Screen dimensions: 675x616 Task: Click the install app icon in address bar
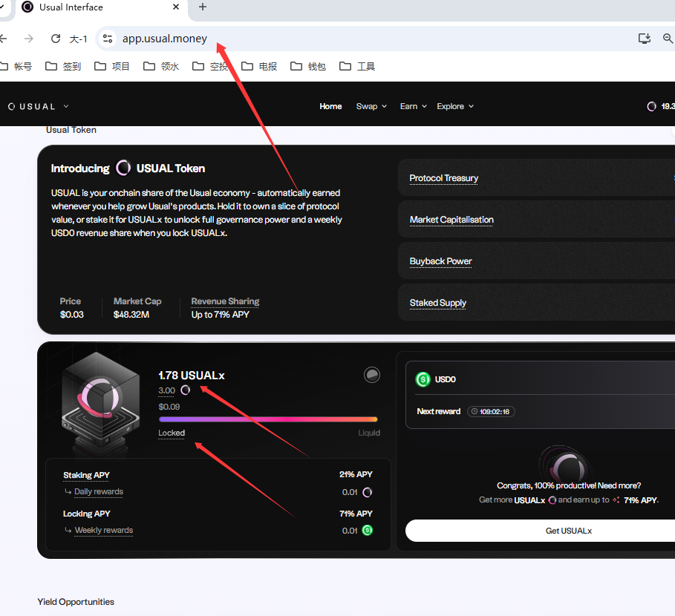coord(644,39)
